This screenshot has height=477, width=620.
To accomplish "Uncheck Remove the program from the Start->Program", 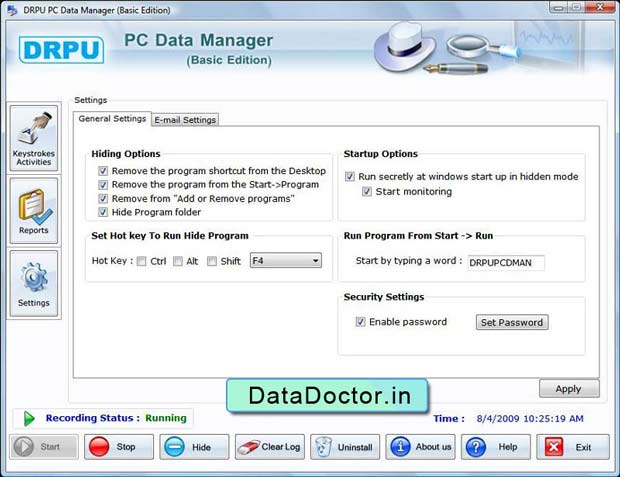I will click(x=103, y=185).
